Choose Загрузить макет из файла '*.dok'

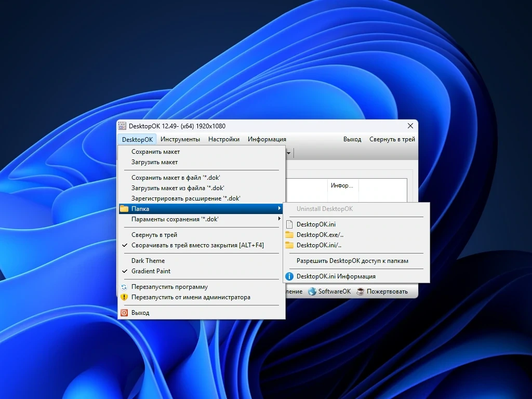pos(202,188)
